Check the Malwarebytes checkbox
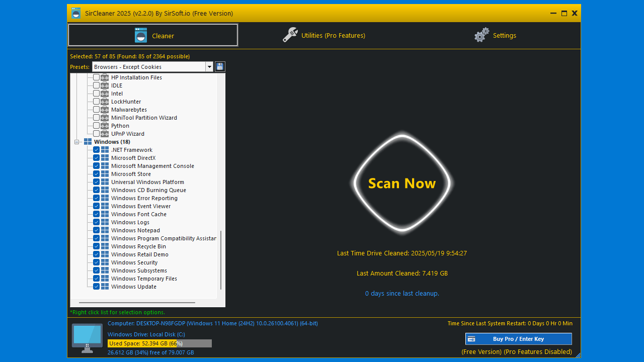644x362 pixels. pos(97,110)
